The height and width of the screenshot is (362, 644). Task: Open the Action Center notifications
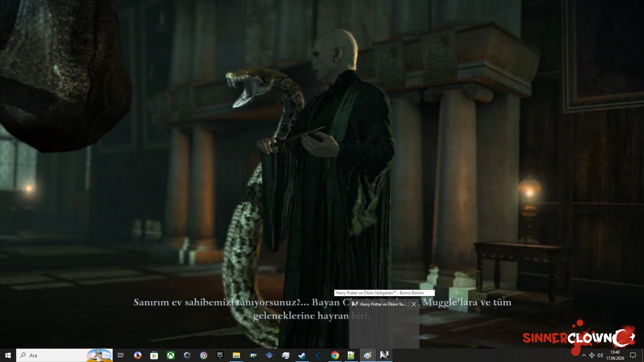(633, 355)
